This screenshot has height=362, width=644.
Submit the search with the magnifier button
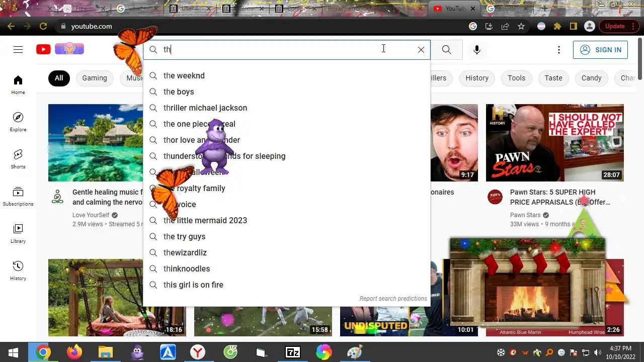446,50
